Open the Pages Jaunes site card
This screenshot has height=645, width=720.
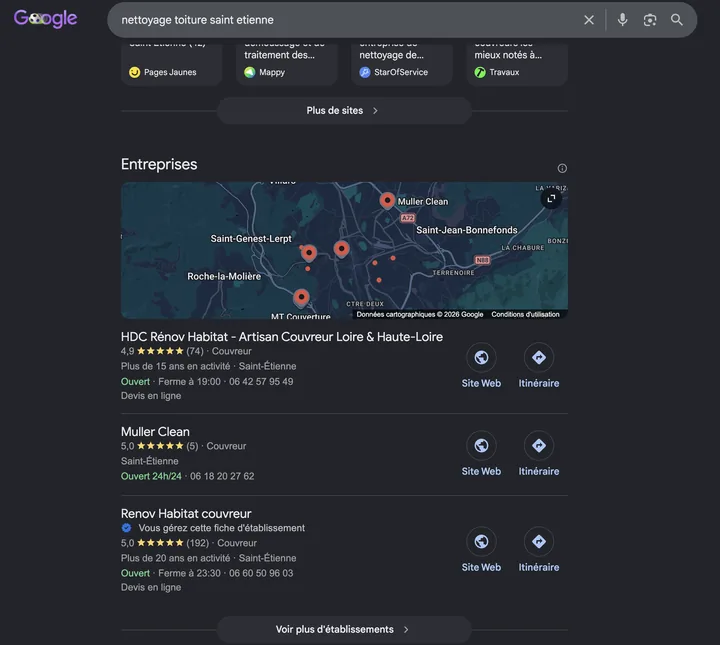(172, 63)
